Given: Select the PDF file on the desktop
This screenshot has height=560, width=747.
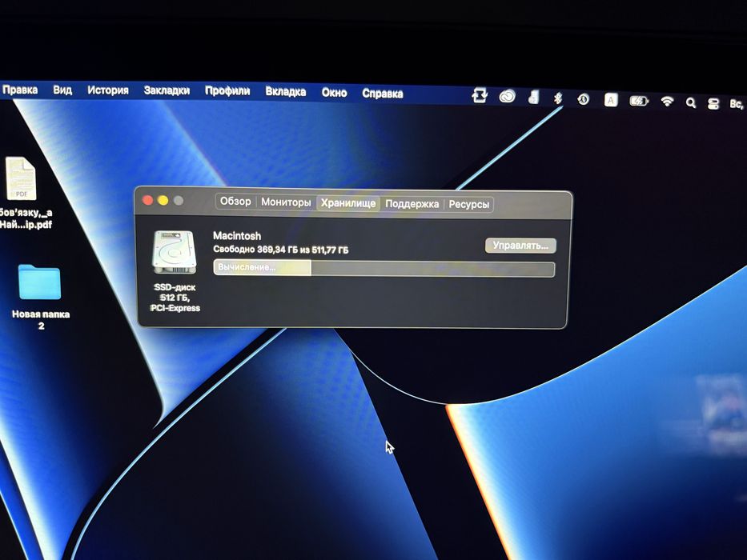Looking at the screenshot, I should (21, 178).
